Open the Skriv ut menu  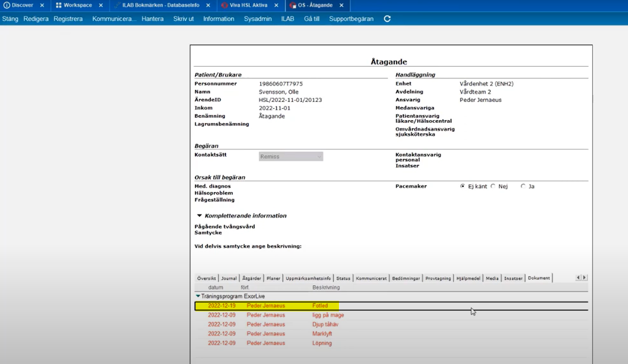coord(184,19)
